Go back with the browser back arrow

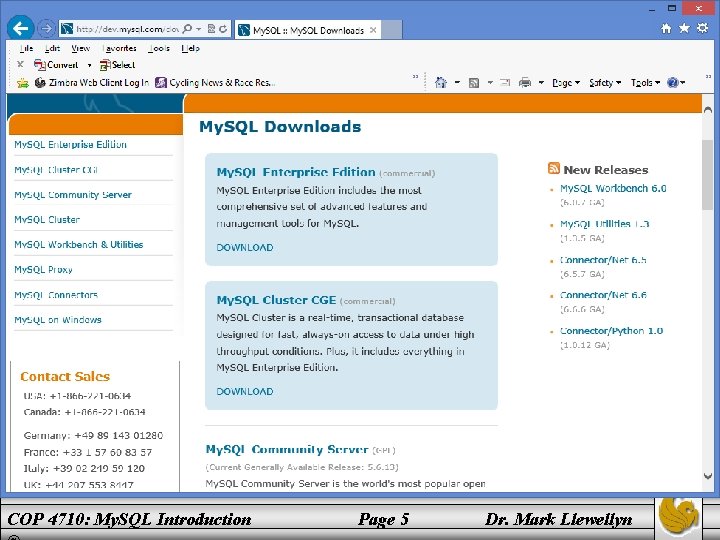coord(21,28)
